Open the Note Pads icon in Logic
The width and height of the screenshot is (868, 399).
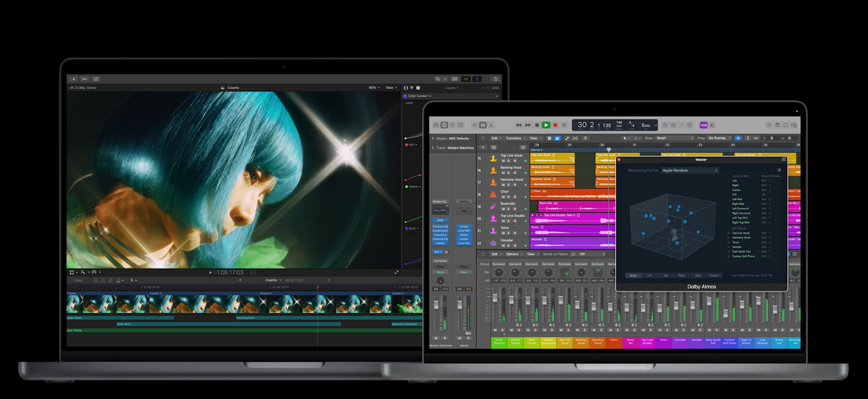(x=777, y=125)
